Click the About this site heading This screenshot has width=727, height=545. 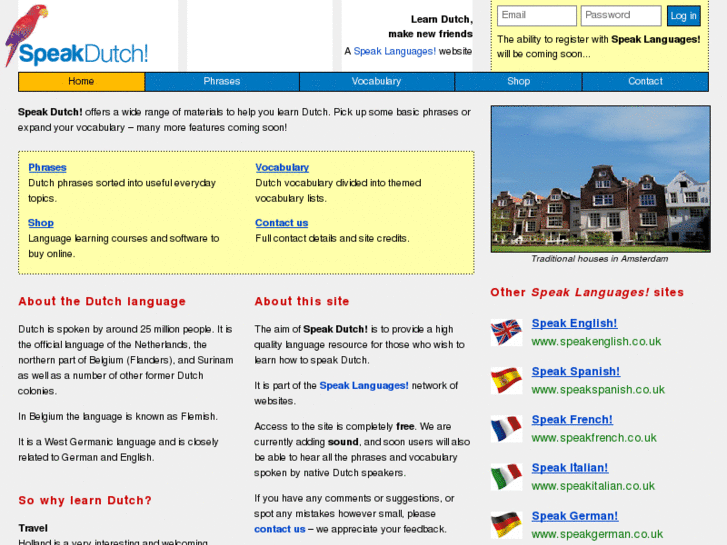302,301
